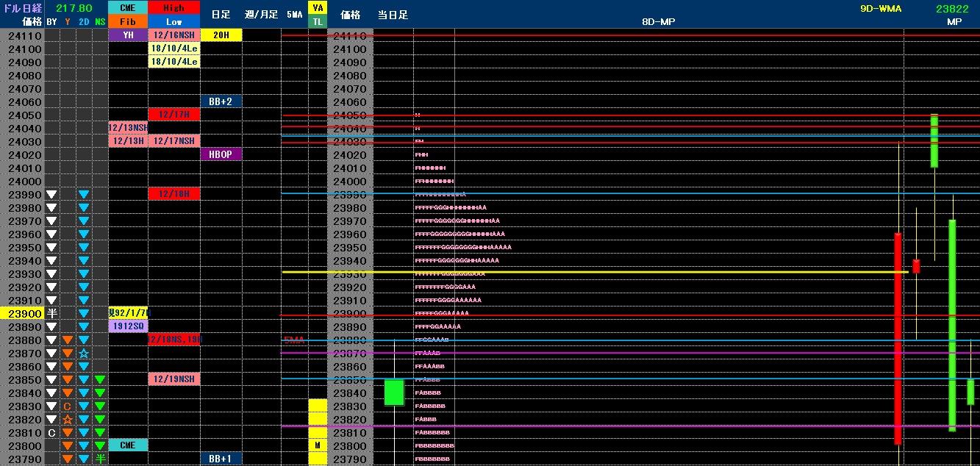Click the green triangle in the 23800 row
Image resolution: width=980 pixels, height=466 pixels.
click(x=100, y=446)
